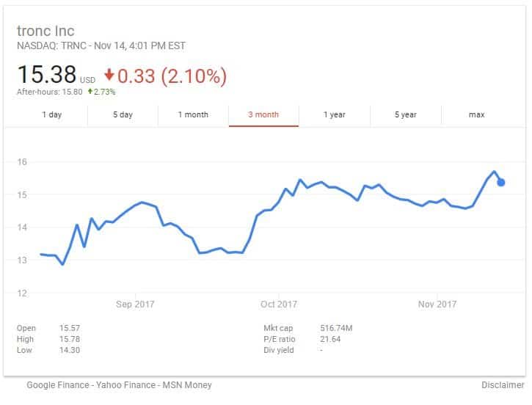Open the 1 month chart view
This screenshot has width=532, height=405.
[x=193, y=114]
